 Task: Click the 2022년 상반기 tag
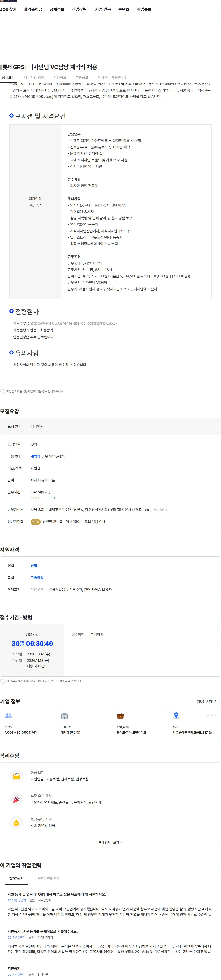point(17,900)
